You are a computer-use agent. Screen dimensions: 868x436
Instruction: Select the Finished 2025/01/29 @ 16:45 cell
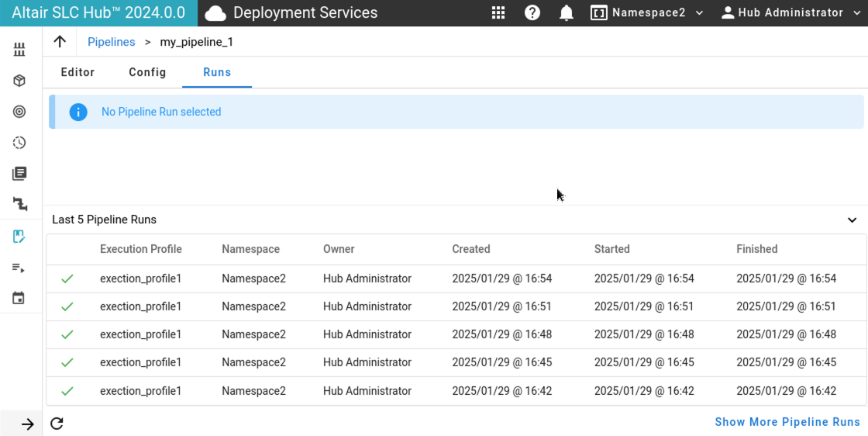[786, 362]
